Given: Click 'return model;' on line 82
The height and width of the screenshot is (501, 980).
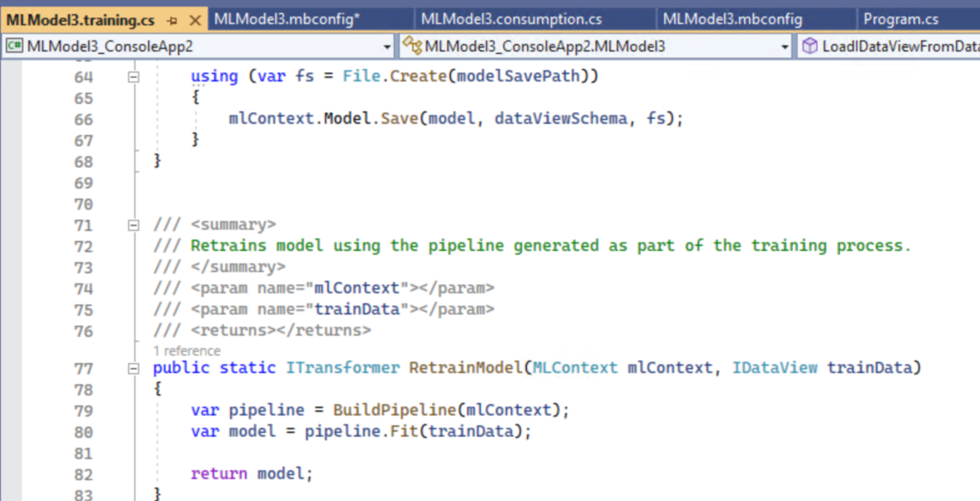Looking at the screenshot, I should point(251,474).
